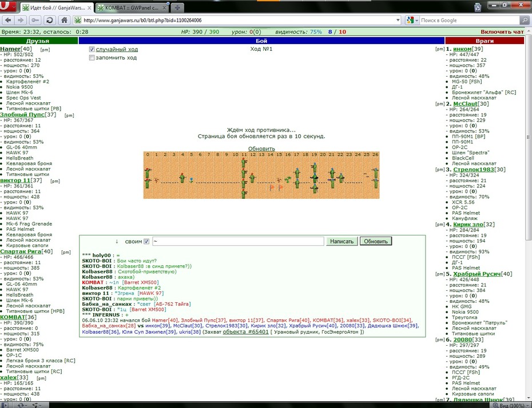532x408 pixels.
Task: Open [pm] before enemy Храбрый Русич[40]
Action: (x=440, y=274)
